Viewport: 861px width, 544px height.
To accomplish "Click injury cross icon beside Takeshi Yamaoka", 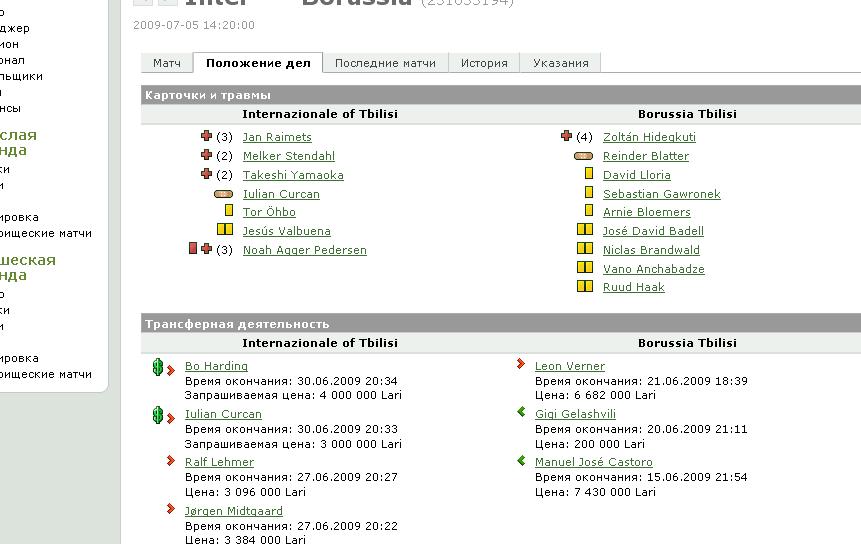I will [206, 173].
